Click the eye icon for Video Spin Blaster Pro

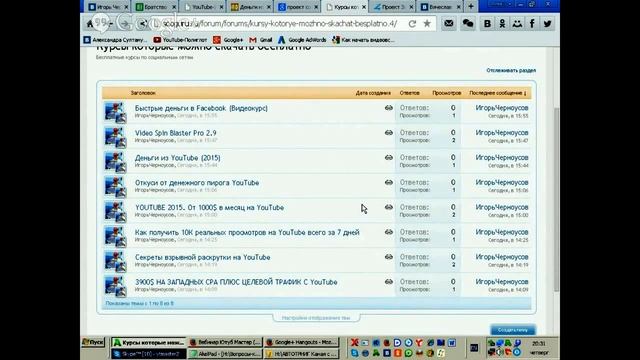coord(389,133)
